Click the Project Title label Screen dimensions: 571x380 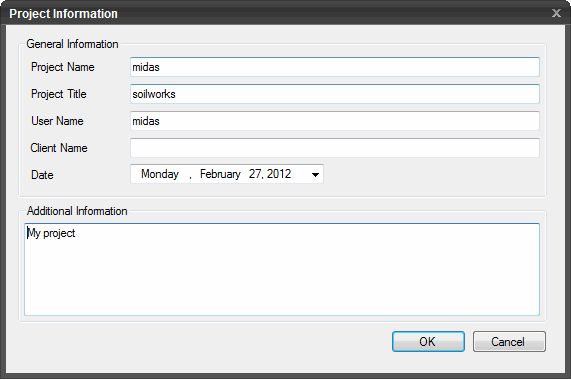[x=59, y=94]
